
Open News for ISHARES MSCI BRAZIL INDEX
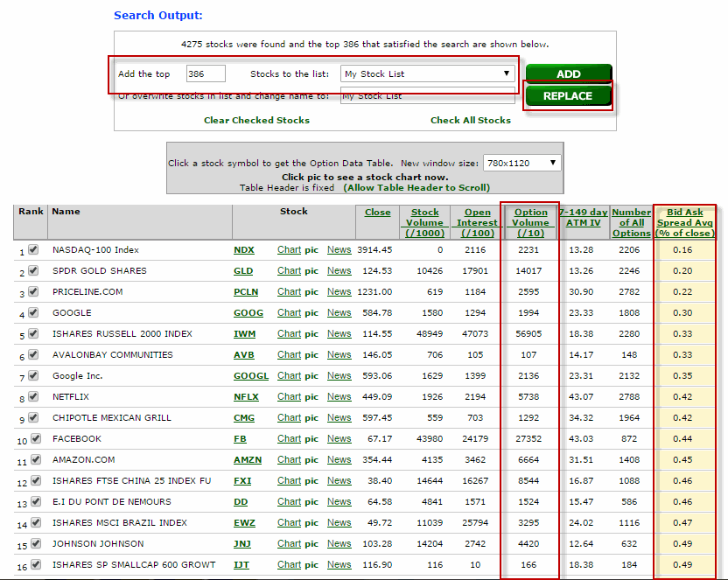339,522
